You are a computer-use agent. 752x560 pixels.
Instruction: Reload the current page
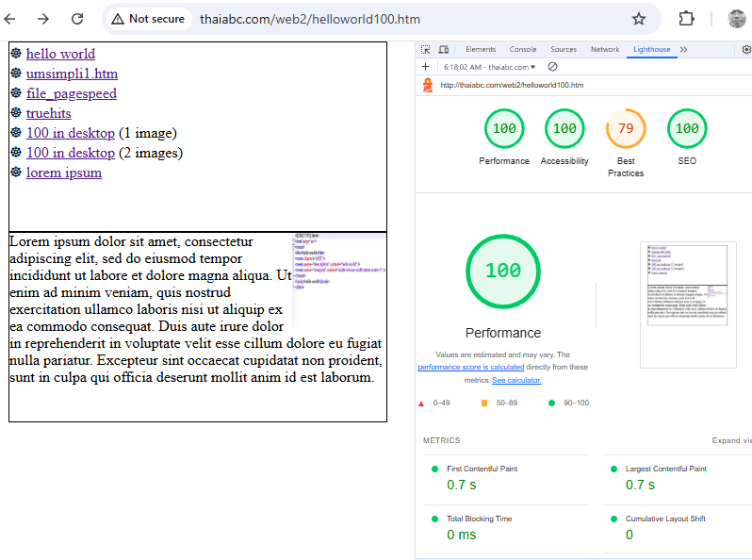[x=77, y=19]
